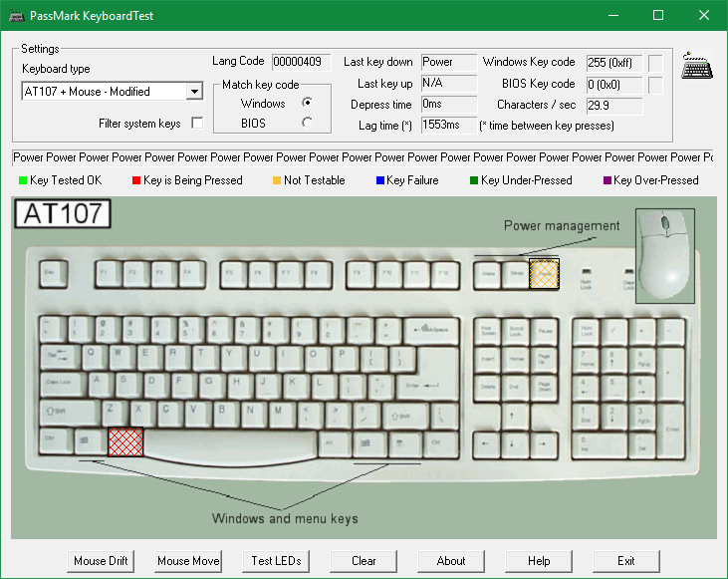Click the Depress time field 0ms
The image size is (728, 579).
449,104
